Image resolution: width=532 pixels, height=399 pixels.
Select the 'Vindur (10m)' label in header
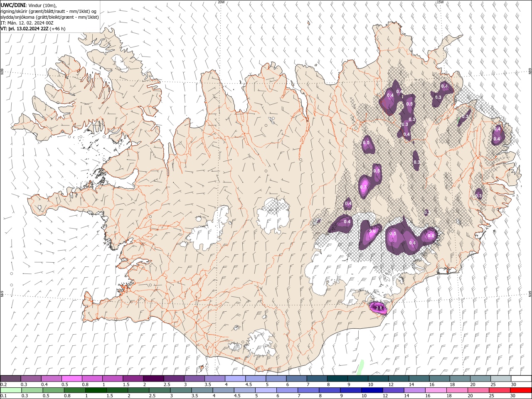(42, 5)
